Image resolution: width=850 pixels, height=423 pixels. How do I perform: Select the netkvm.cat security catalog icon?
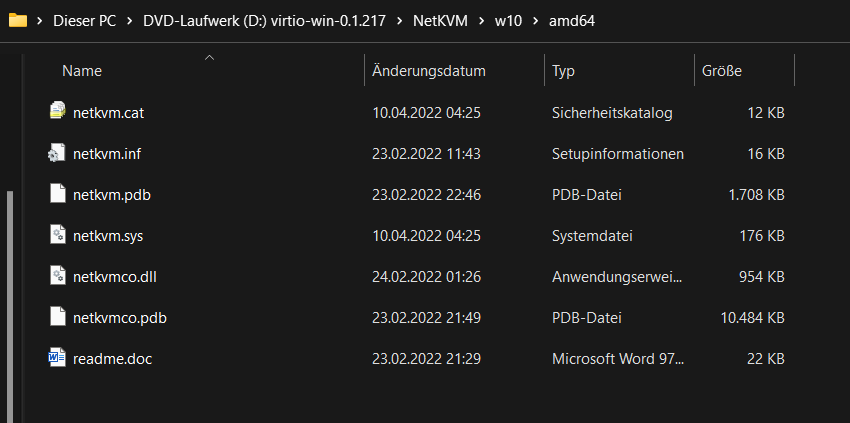57,111
